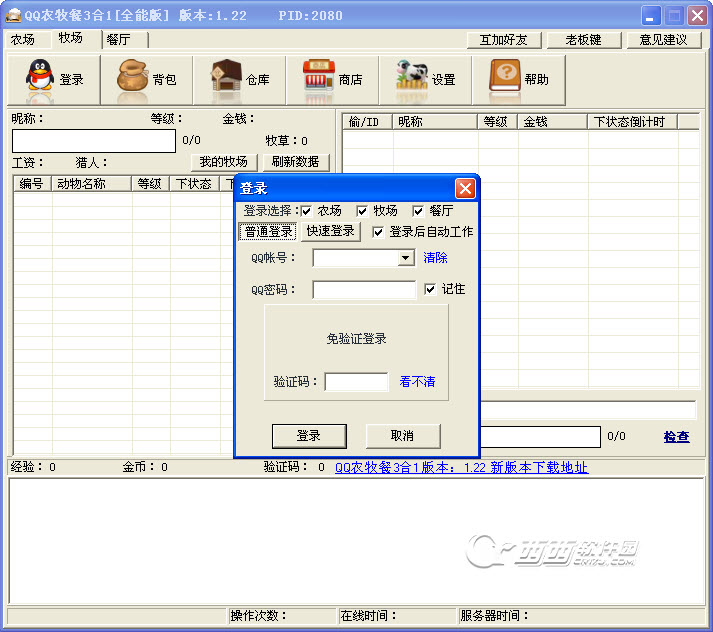
Task: Click the 下状态 column header in animal list
Action: click(194, 184)
